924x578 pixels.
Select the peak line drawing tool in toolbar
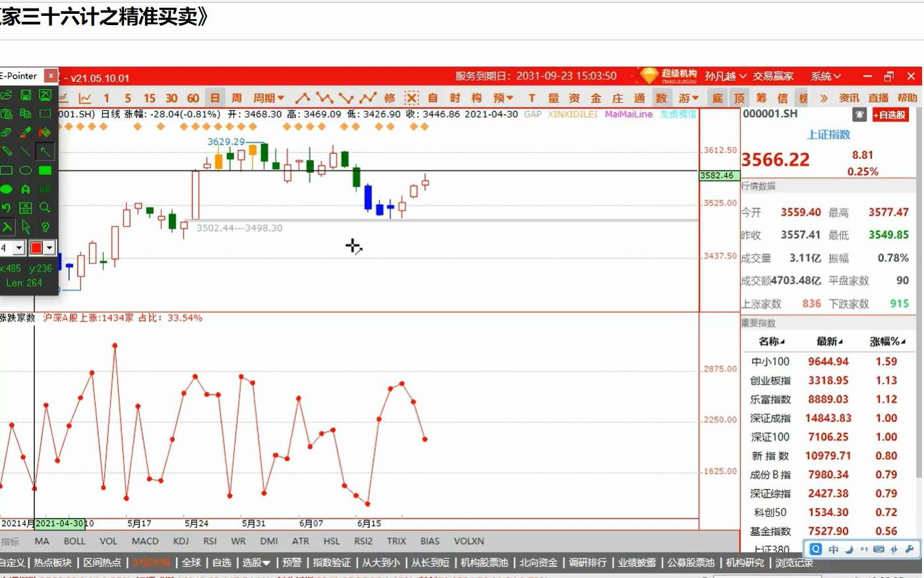303,98
